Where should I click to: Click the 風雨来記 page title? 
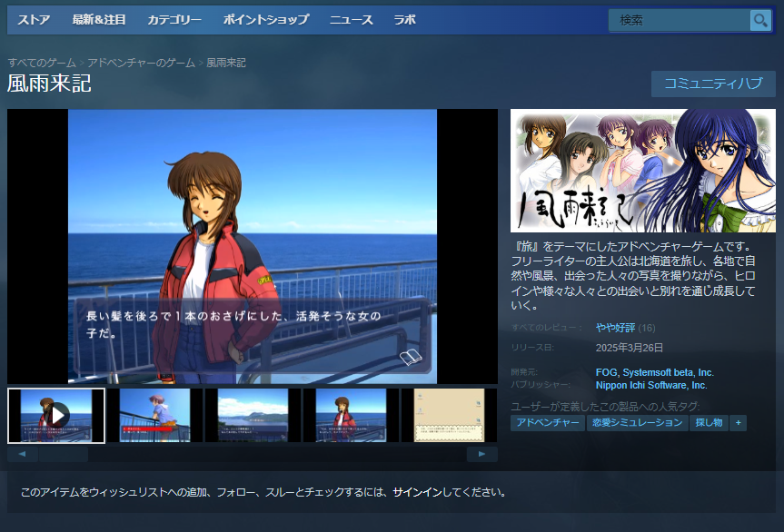click(x=49, y=83)
